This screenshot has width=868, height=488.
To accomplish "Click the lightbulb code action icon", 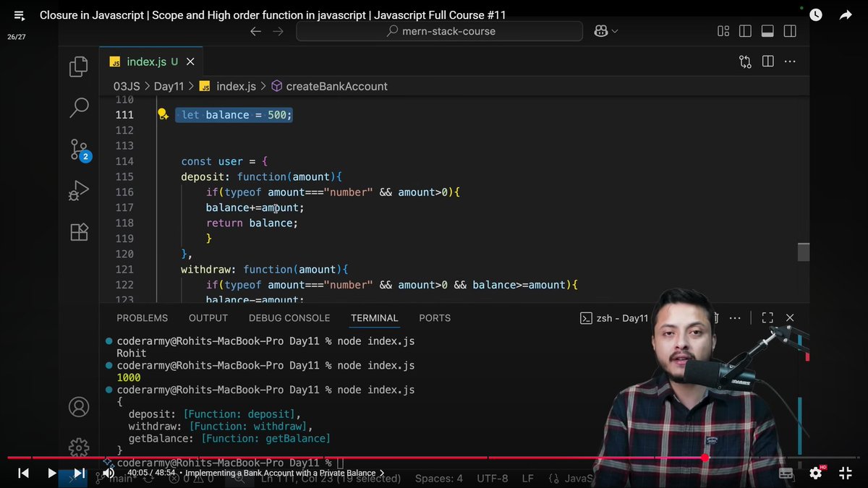I will (x=163, y=114).
